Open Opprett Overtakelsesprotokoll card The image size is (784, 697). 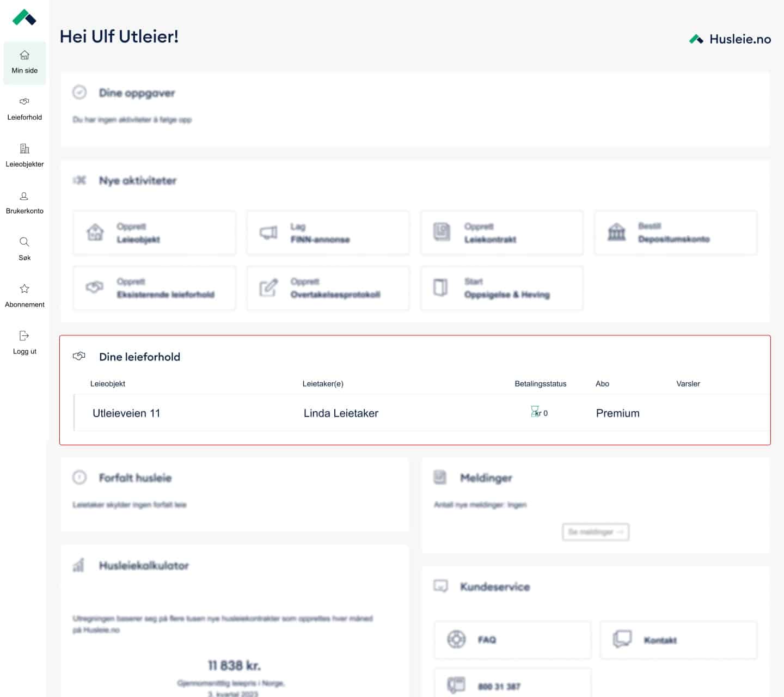pyautogui.click(x=328, y=288)
